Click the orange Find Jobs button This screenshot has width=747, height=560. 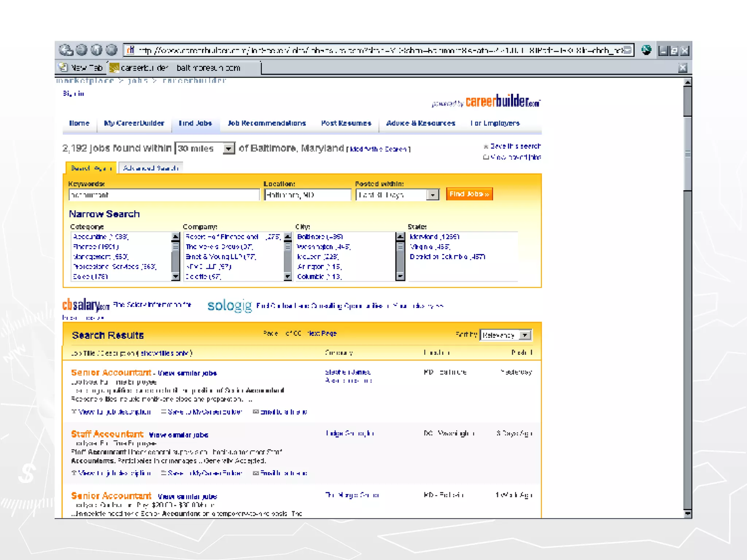[x=469, y=194]
